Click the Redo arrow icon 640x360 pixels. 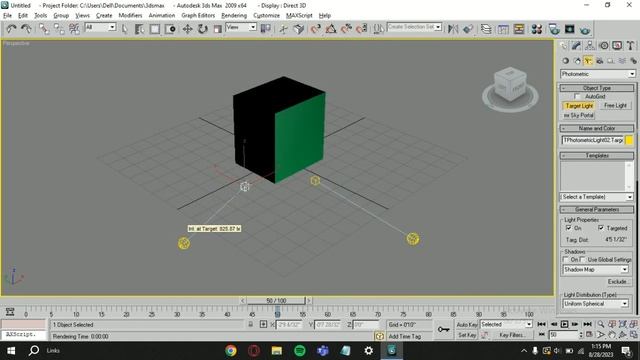click(27, 29)
